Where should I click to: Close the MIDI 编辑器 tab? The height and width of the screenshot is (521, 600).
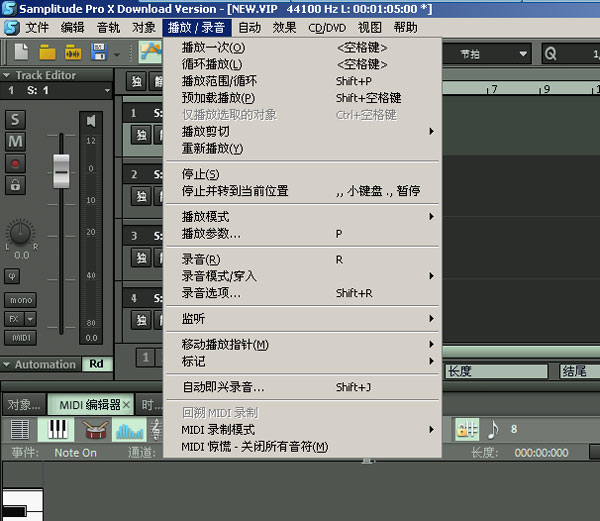click(127, 405)
